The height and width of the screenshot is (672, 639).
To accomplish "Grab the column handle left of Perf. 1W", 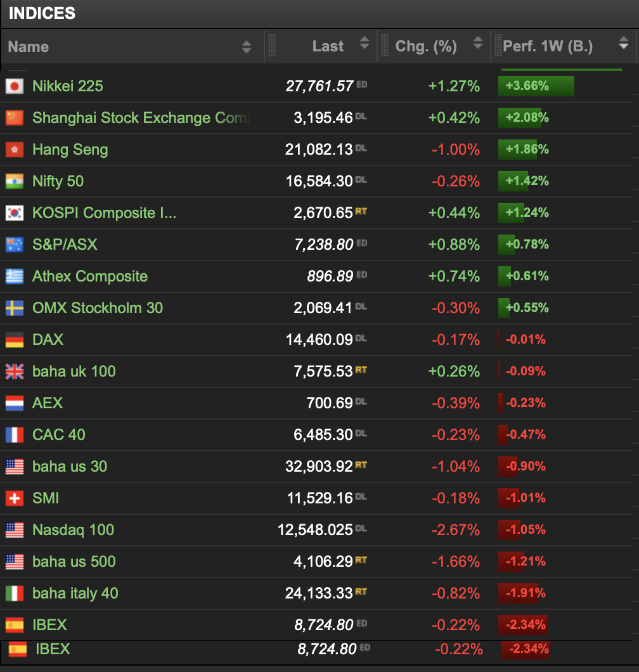I will (498, 46).
